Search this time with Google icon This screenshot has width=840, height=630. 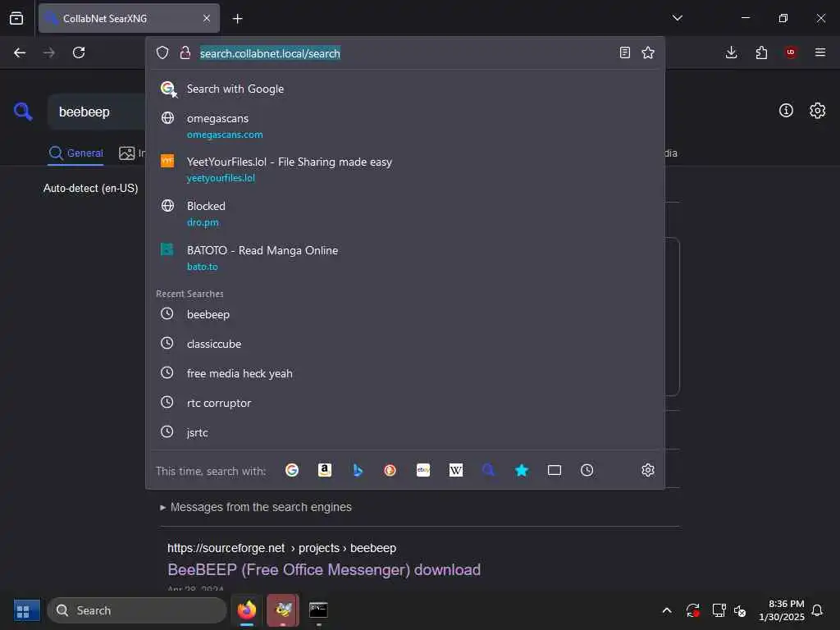[292, 470]
